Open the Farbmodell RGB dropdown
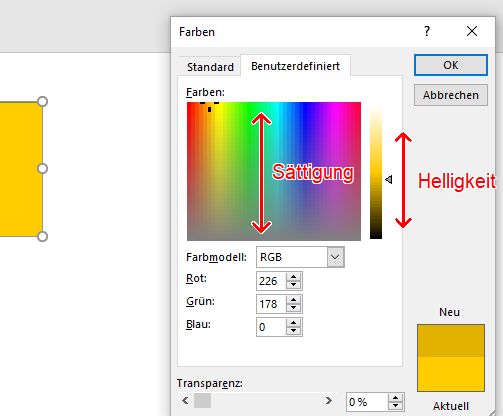Image resolution: width=503 pixels, height=416 pixels. click(x=335, y=257)
